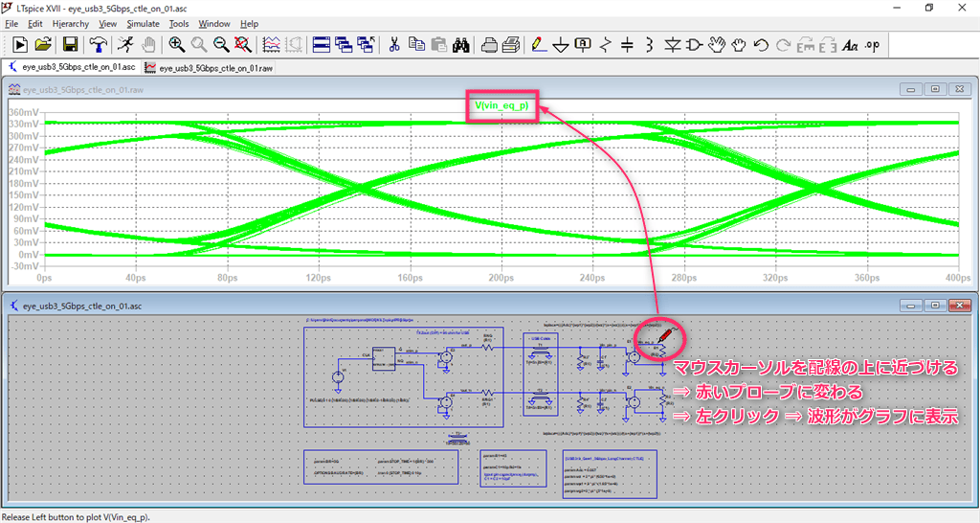
Task: Click the New Schematic icon
Action: [x=20, y=45]
